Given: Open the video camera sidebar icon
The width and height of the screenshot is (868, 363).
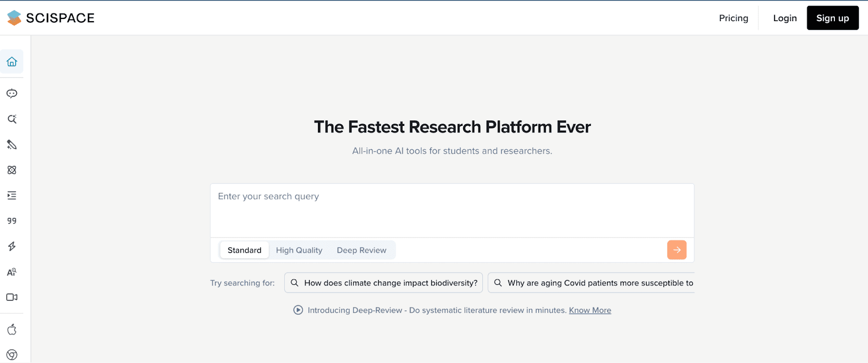Looking at the screenshot, I should click(x=12, y=297).
